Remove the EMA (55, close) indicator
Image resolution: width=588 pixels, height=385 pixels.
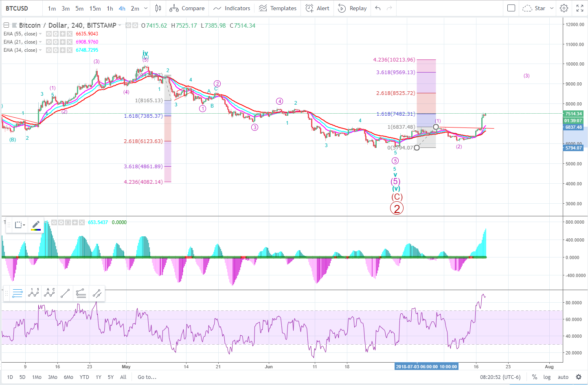[70, 34]
